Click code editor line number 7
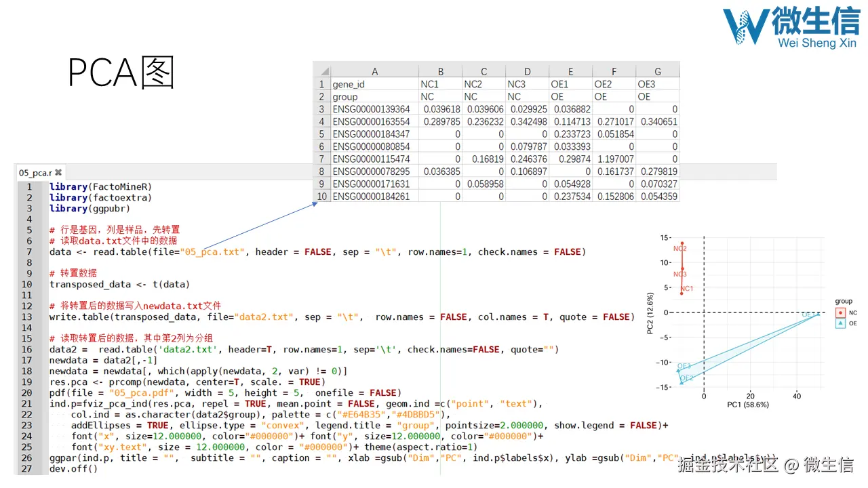The height and width of the screenshot is (488, 868). point(30,251)
